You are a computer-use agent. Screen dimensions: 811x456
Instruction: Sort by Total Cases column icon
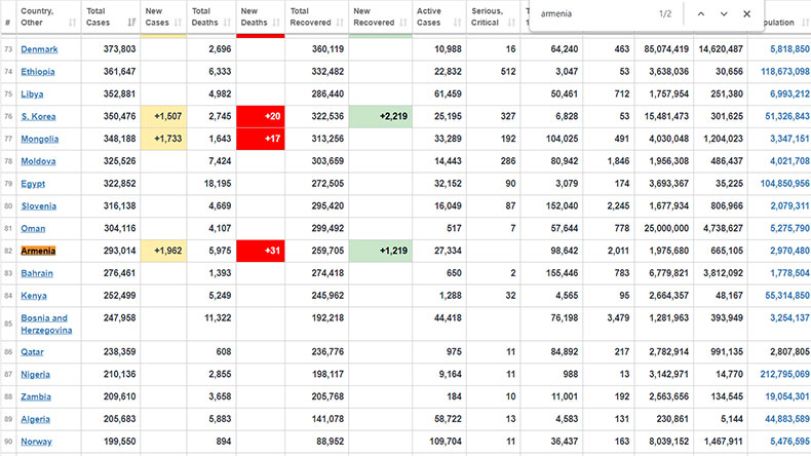(x=132, y=22)
